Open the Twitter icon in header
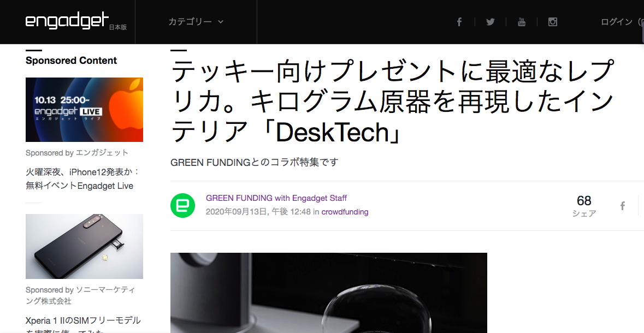This screenshot has height=333, width=644. tap(491, 22)
